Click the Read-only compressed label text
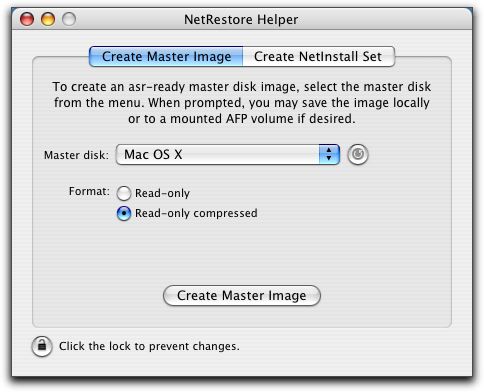The width and height of the screenshot is (484, 392). (196, 213)
